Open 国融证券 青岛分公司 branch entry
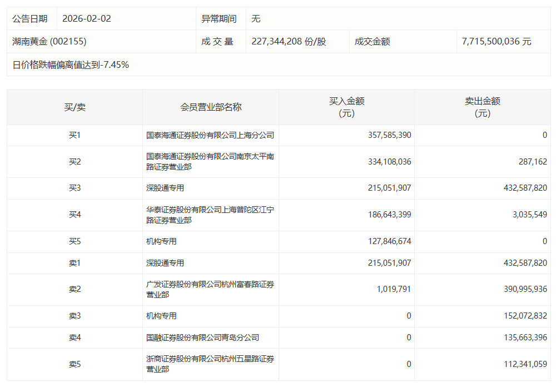The width and height of the screenshot is (556, 392). tap(202, 338)
